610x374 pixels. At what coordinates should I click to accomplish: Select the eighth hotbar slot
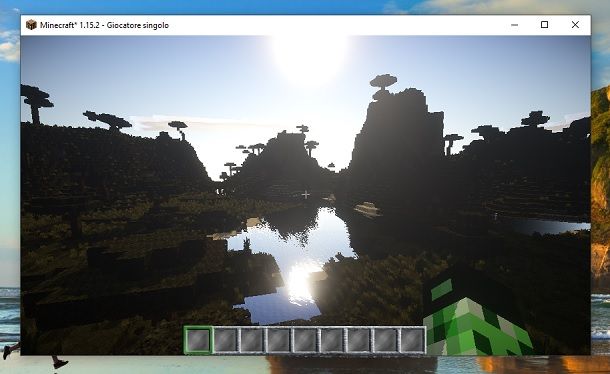(385, 340)
